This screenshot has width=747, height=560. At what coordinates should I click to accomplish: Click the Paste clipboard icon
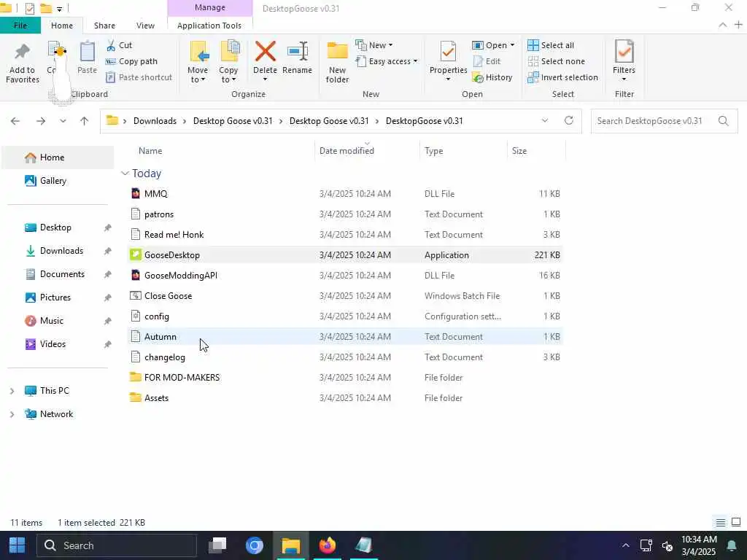88,52
